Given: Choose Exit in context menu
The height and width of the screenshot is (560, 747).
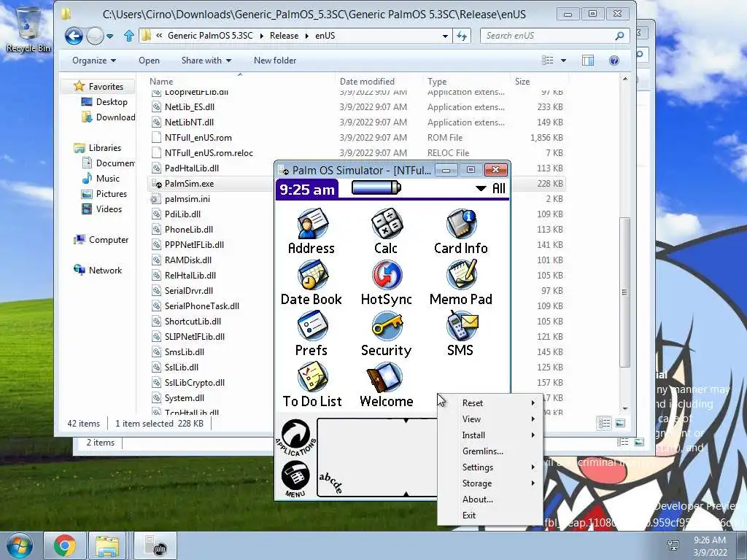Looking at the screenshot, I should click(490, 516).
